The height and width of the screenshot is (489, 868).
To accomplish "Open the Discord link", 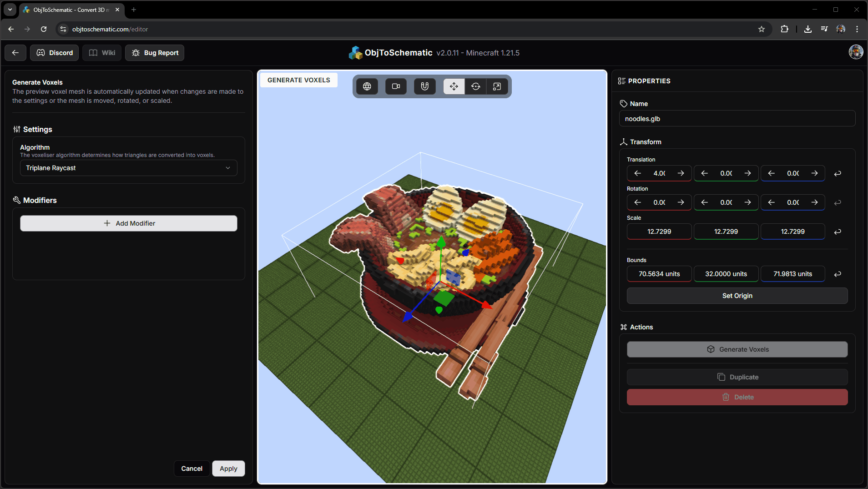I will coord(55,53).
